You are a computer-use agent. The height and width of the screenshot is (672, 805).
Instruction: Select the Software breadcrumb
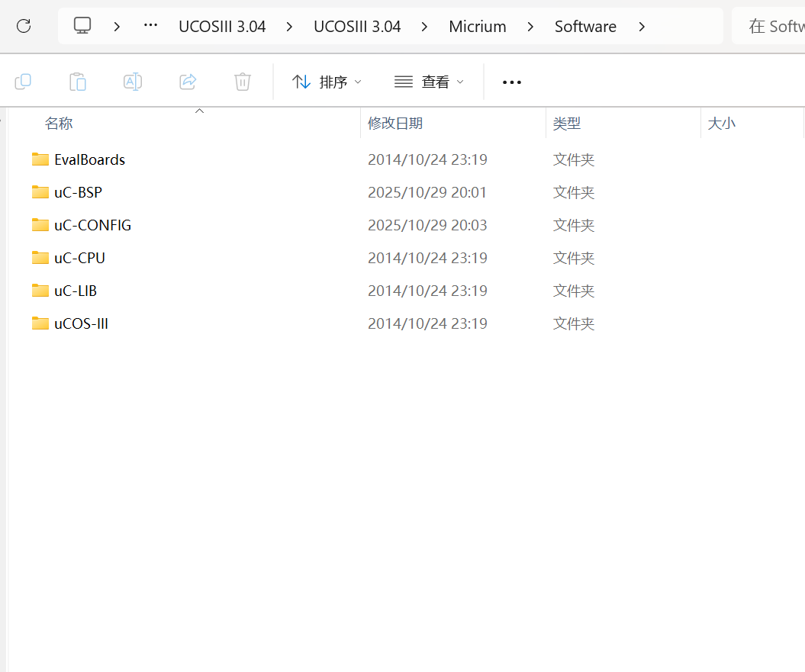[585, 26]
